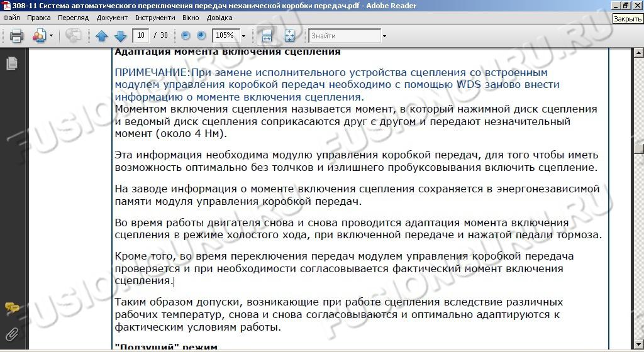Click heading Адаптация момента включения сцепления
Image resolution: width=644 pixels, height=352 pixels.
click(x=228, y=52)
